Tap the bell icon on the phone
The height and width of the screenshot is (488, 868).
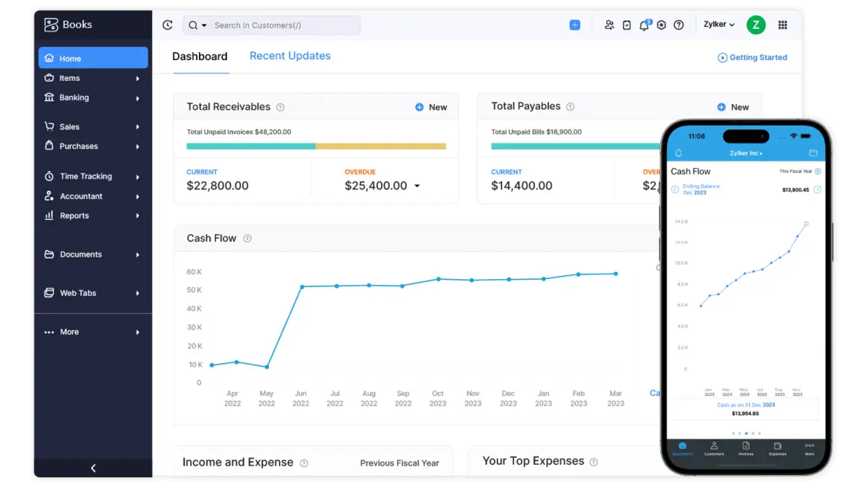pyautogui.click(x=678, y=153)
